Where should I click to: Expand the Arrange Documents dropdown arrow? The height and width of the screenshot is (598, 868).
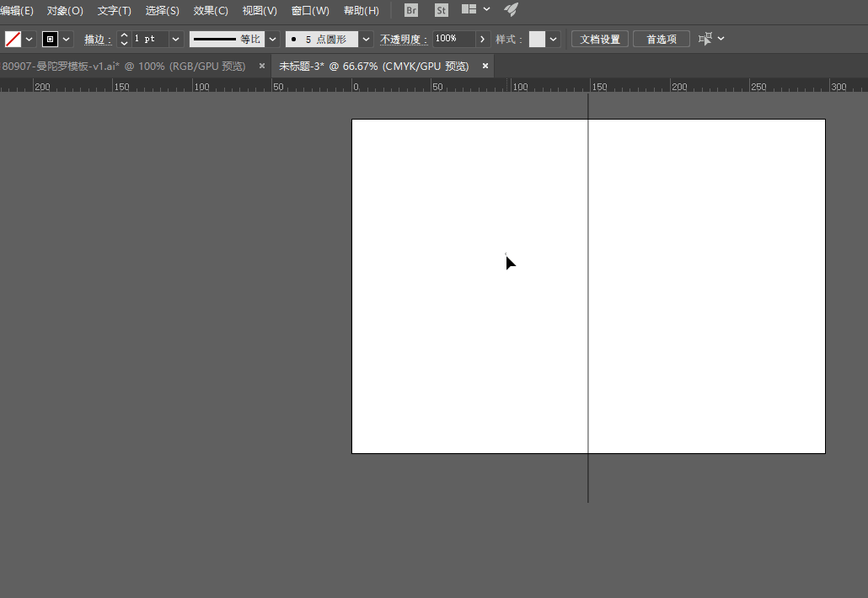click(x=486, y=9)
